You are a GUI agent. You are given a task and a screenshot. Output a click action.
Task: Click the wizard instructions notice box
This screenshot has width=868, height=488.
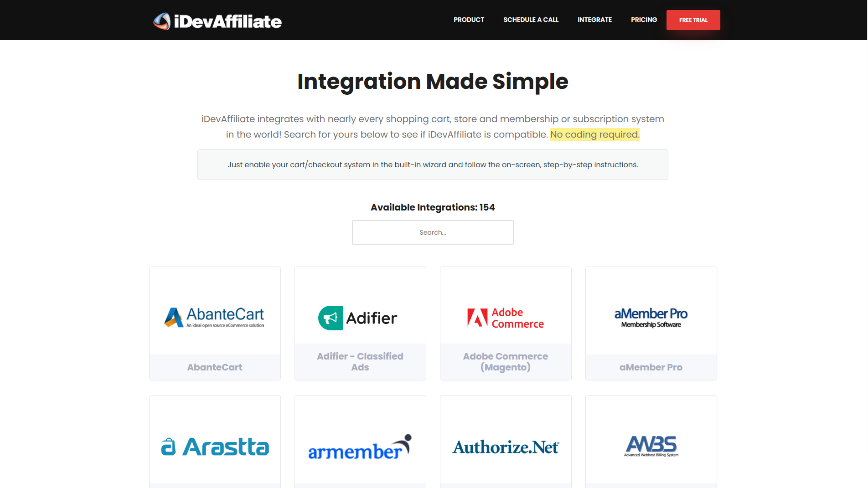[x=433, y=164]
